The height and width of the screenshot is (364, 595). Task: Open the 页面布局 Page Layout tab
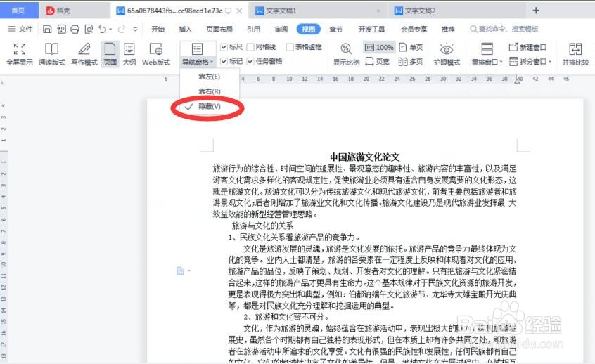pos(219,30)
